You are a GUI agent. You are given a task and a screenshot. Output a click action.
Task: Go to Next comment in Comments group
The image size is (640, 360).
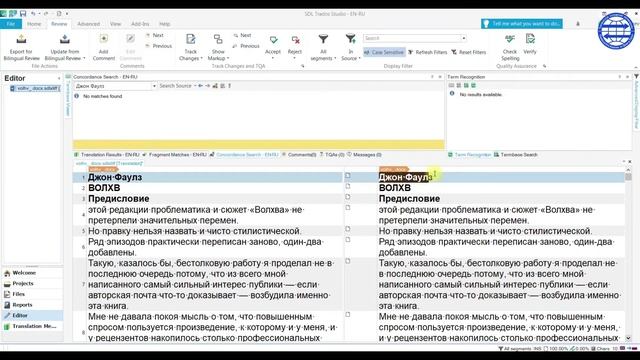155,36
